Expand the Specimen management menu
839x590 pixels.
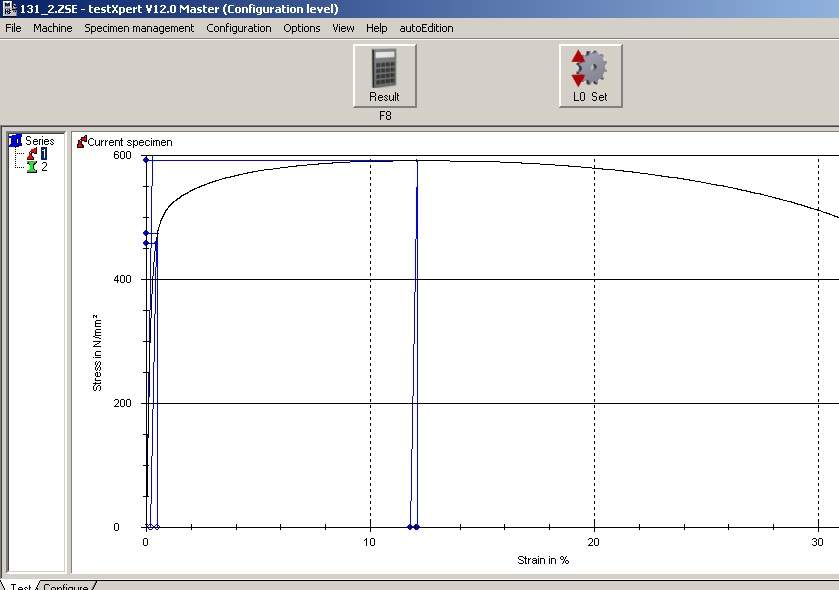pyautogui.click(x=139, y=28)
